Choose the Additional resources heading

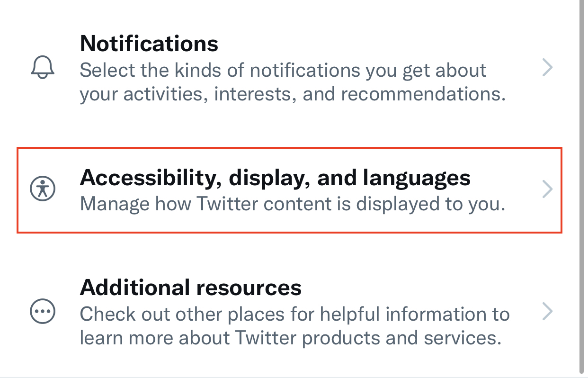coord(191,288)
